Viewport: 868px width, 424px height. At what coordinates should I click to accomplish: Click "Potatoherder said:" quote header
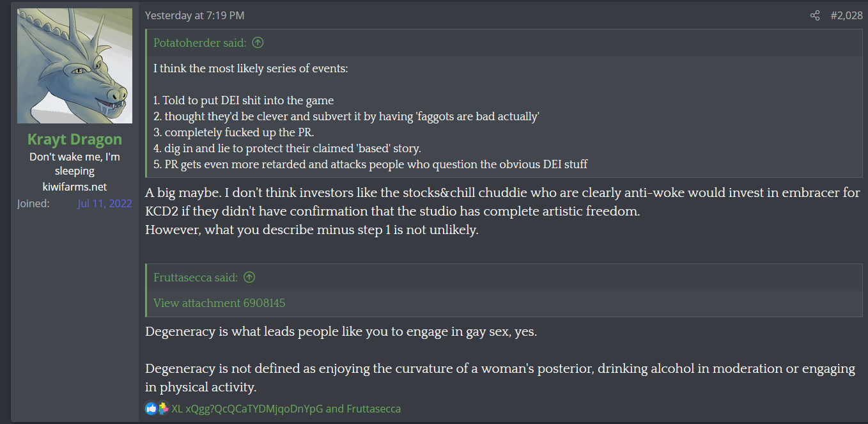coord(199,43)
